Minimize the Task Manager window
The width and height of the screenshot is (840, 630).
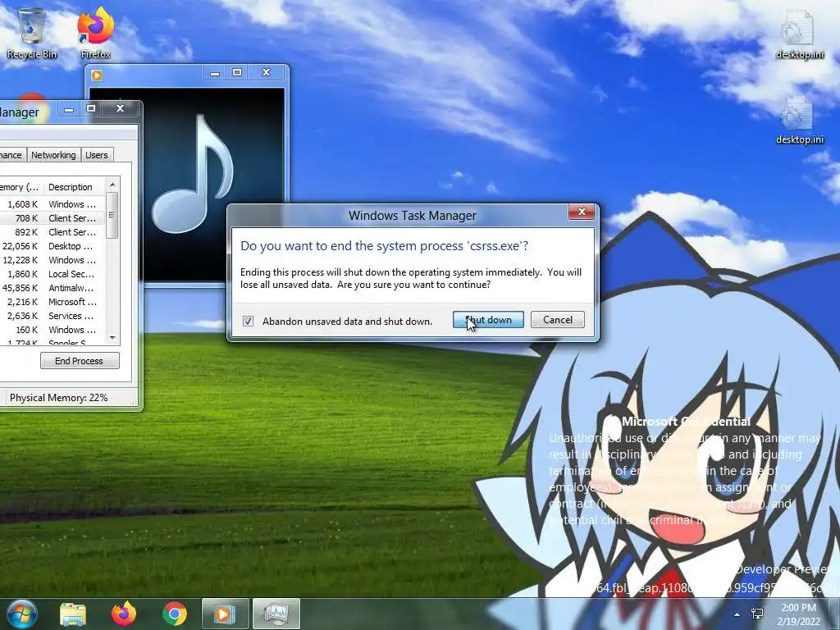[69, 109]
